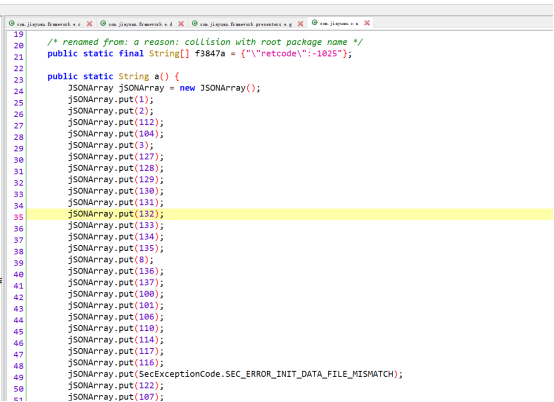554x402 pixels.
Task: Click the jSONArray.put(112) line
Action: 116,122
